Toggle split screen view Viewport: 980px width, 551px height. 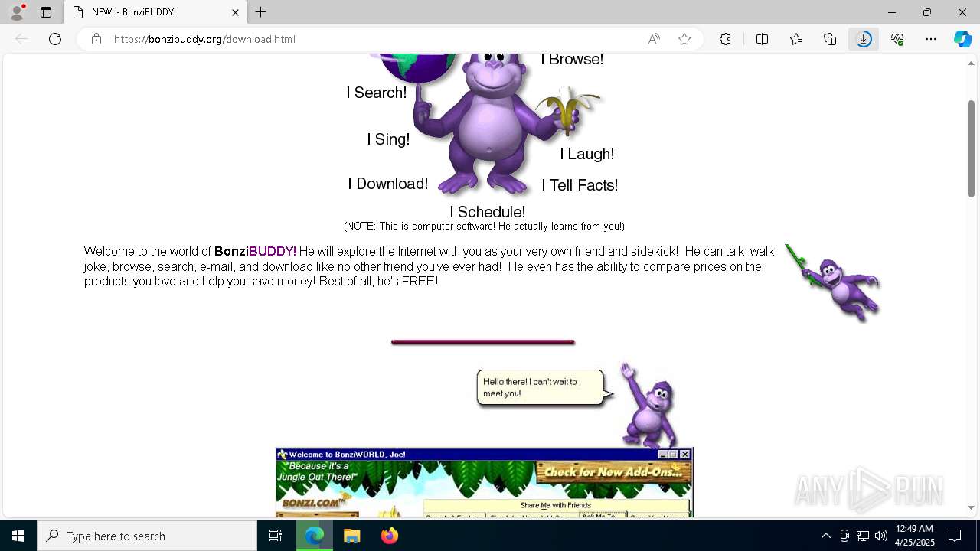[762, 39]
